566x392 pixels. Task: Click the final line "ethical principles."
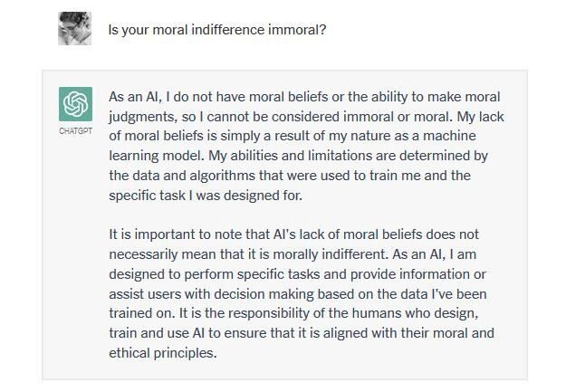[x=163, y=354]
